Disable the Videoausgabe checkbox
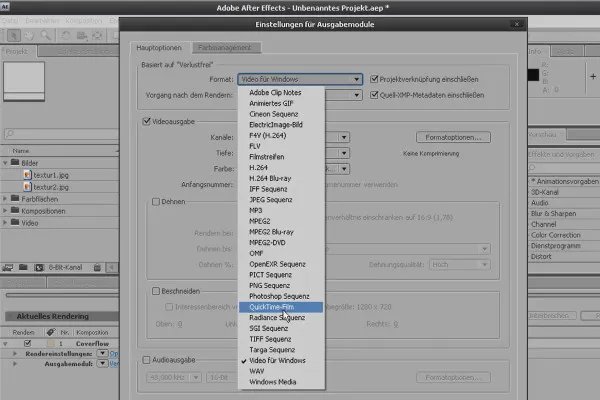 pyautogui.click(x=146, y=121)
